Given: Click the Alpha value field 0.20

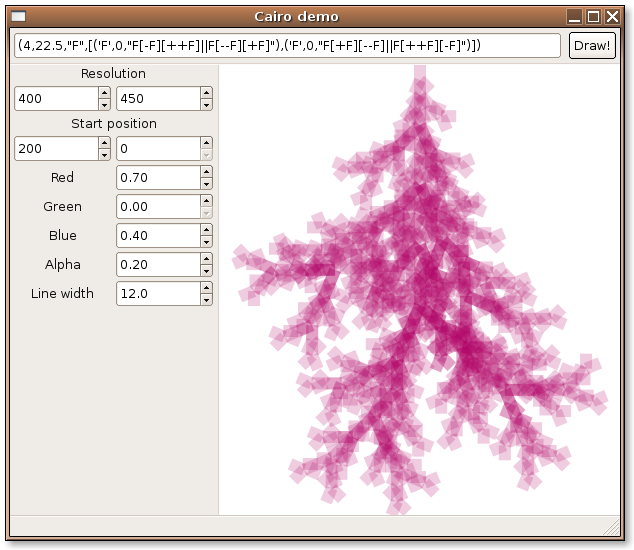Looking at the screenshot, I should coord(158,264).
